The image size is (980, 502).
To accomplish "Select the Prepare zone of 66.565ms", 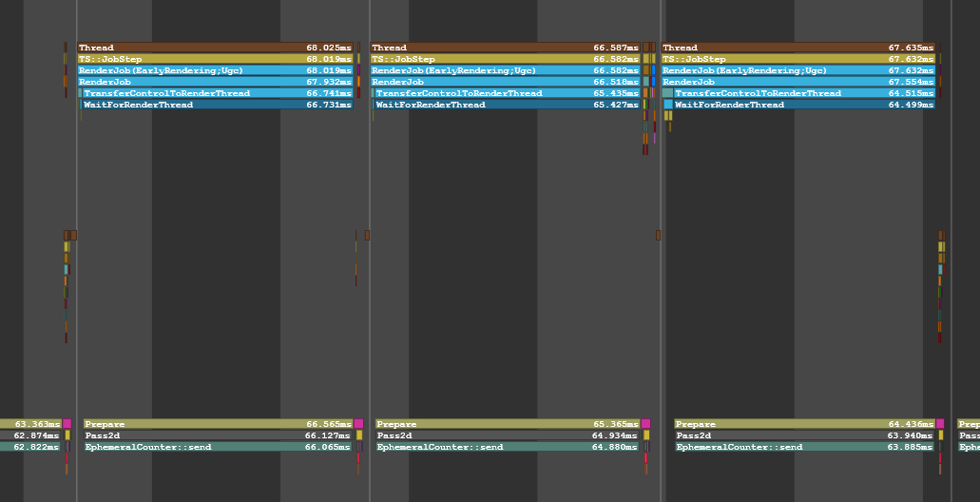I will (x=218, y=424).
